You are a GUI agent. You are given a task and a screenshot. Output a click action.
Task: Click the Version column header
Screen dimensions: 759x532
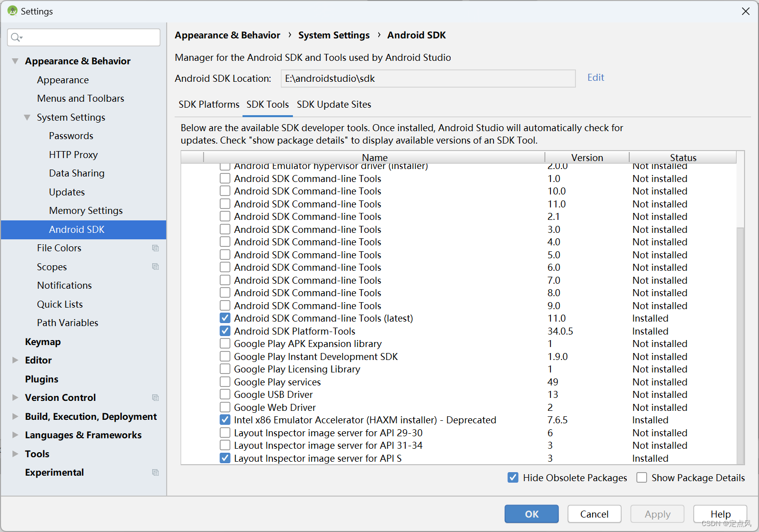[x=587, y=157]
